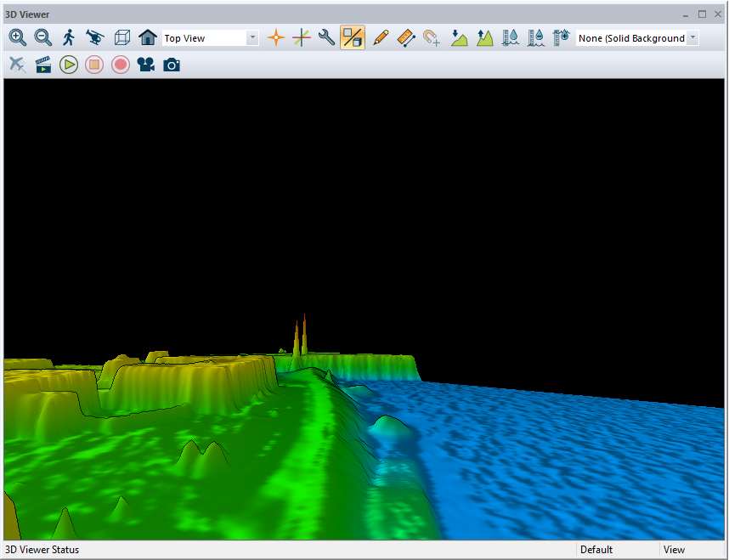Viewport: 729px width, 560px height.
Task: Click the water gauge icon with plus droplet
Action: 562,37
